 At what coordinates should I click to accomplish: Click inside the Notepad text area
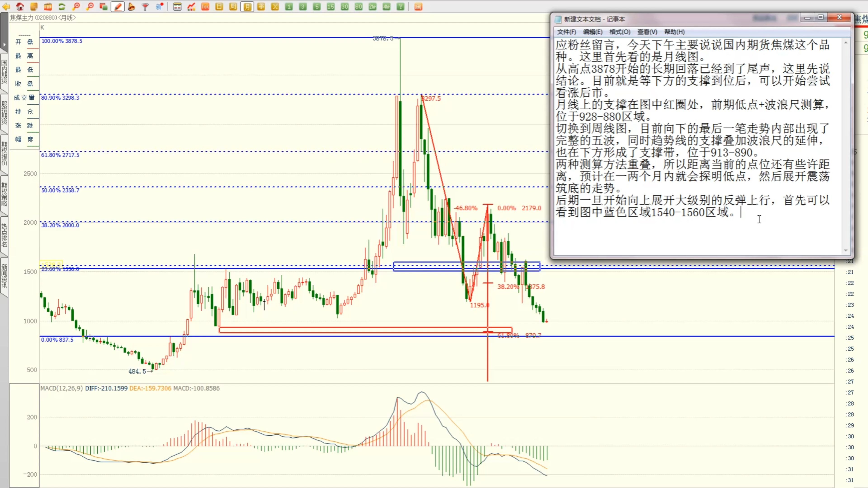click(698, 232)
